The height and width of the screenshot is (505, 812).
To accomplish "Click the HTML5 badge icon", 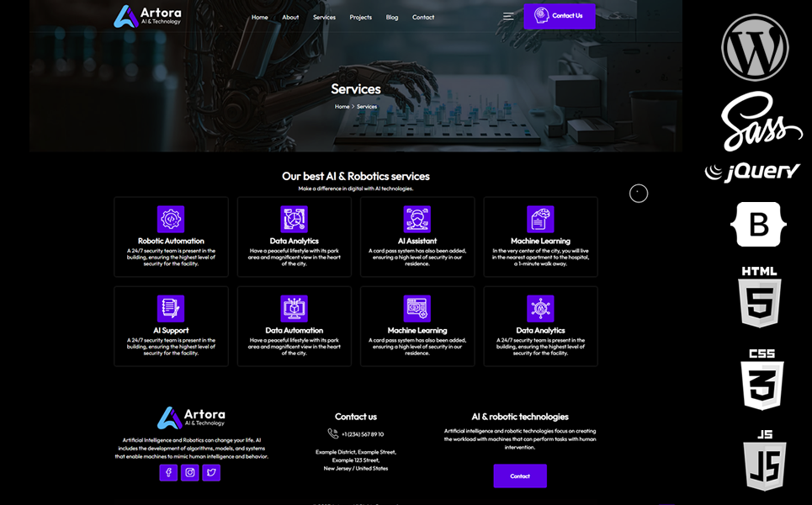I will pos(759,297).
